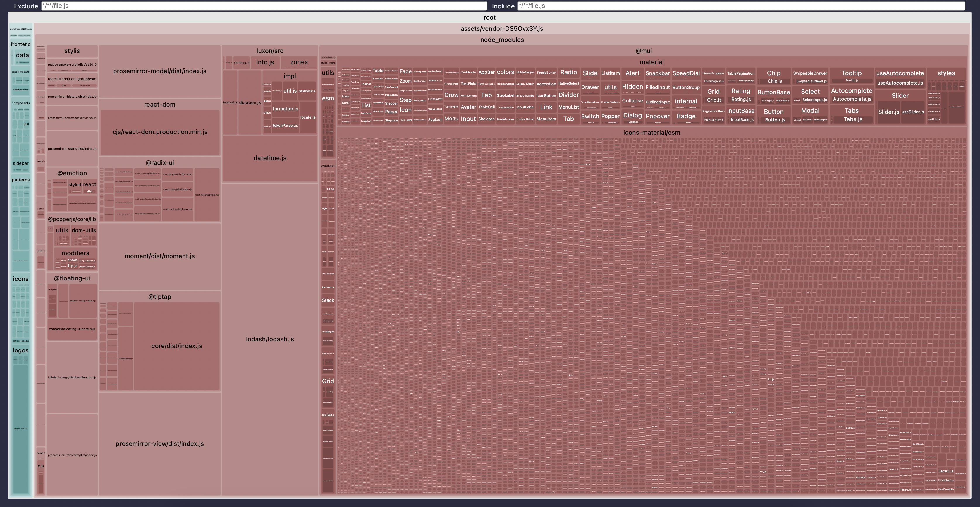The height and width of the screenshot is (507, 980).
Task: Select the assets/vendor-DS5Ovx3Y.js block header
Action: click(x=501, y=29)
